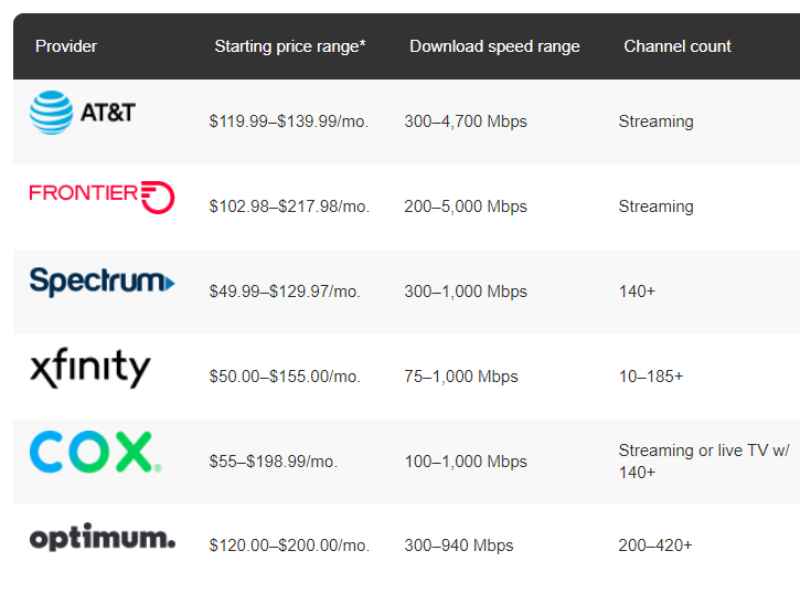800x593 pixels.
Task: Click AT&T's 300–4,700 Mbps speed cell
Action: 468,122
